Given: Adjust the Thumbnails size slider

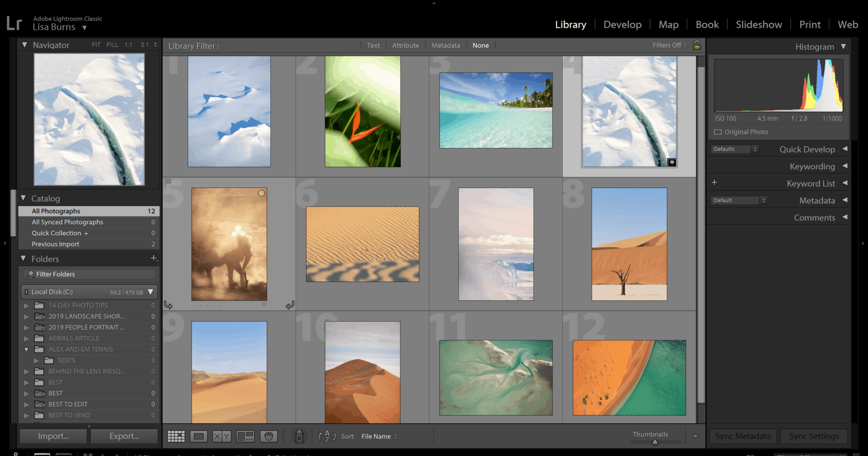Looking at the screenshot, I should (655, 442).
